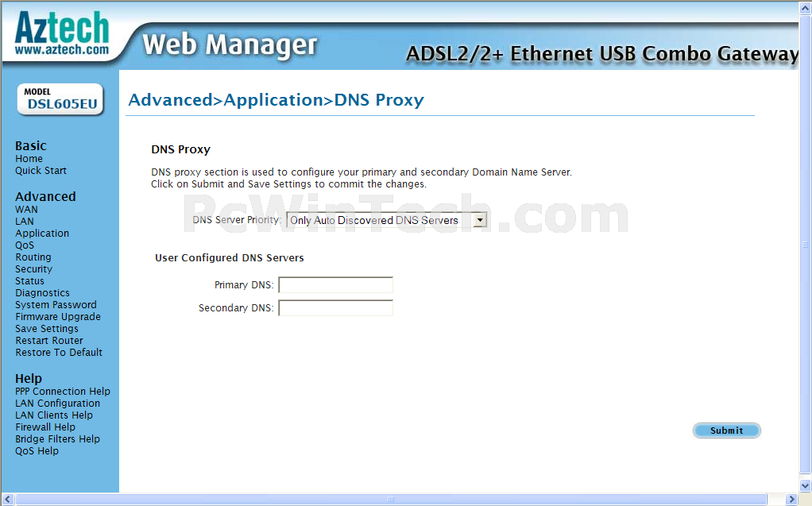
Task: Open Bridge Filters Help link
Action: 57,438
